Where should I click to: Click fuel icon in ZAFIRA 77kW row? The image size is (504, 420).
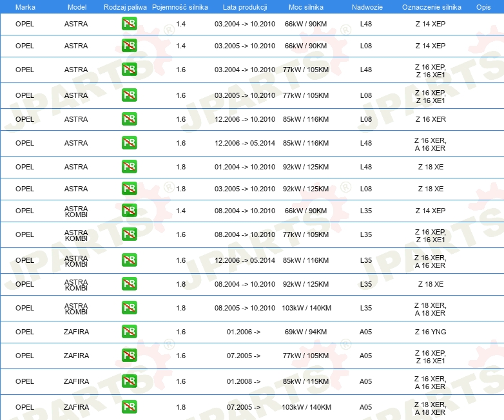[129, 356]
